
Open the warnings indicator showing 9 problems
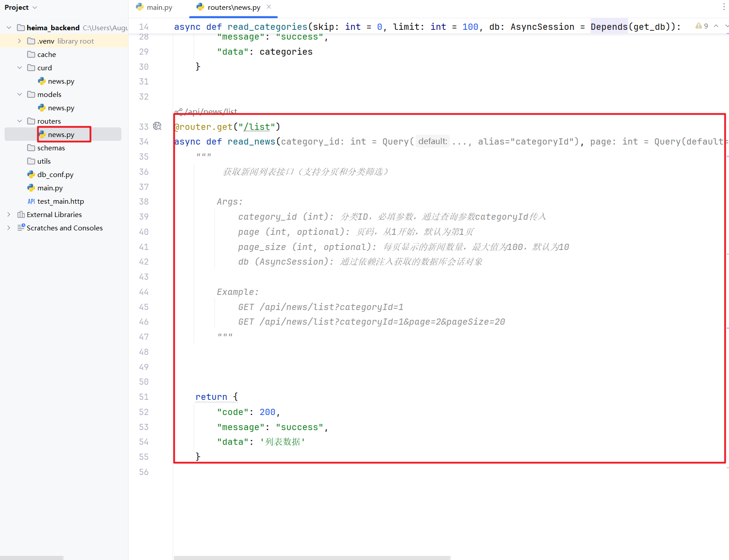tap(702, 26)
